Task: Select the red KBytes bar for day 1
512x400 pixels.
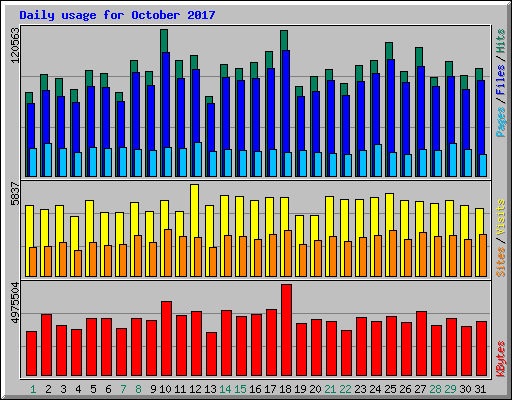Action: pos(31,353)
